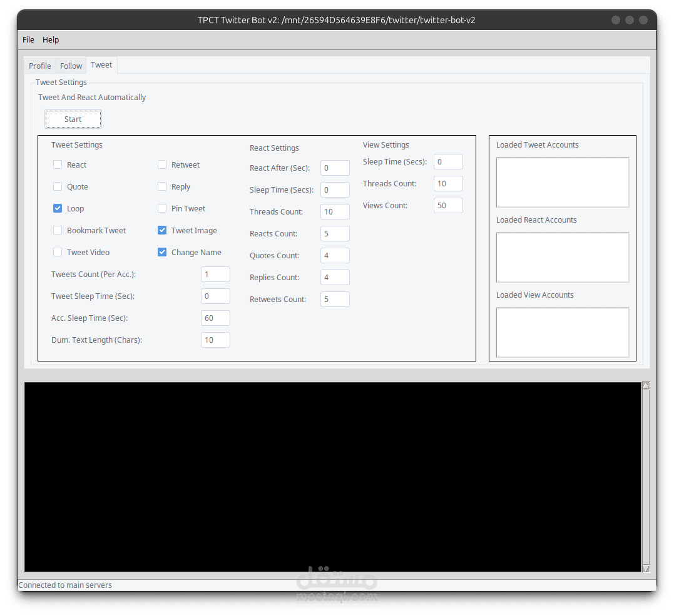Click the console scrollbar down arrow

[646, 568]
